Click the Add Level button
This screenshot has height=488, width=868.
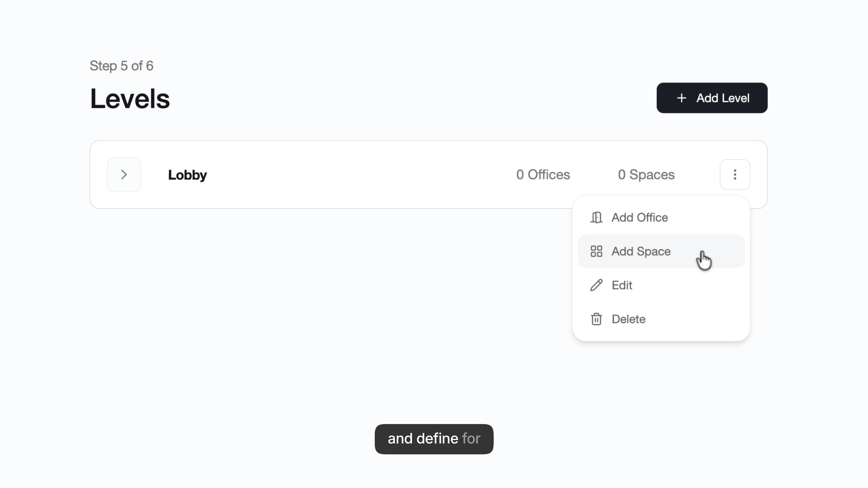pyautogui.click(x=712, y=98)
